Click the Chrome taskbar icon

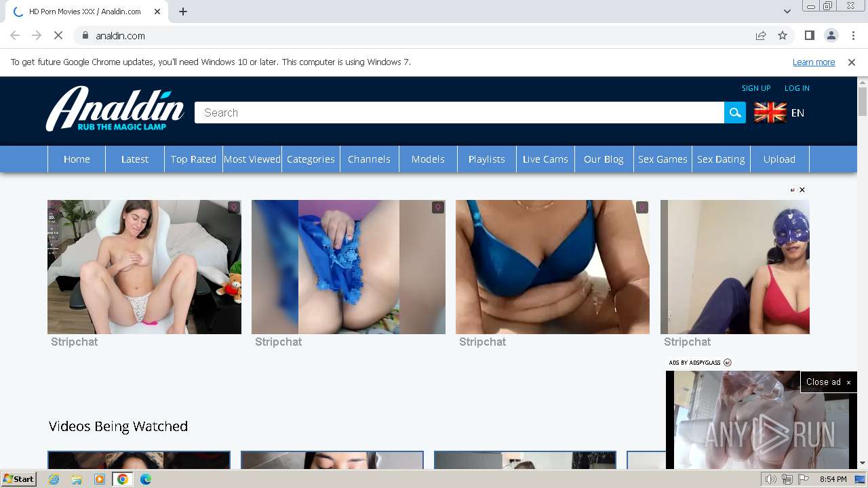[x=123, y=479]
